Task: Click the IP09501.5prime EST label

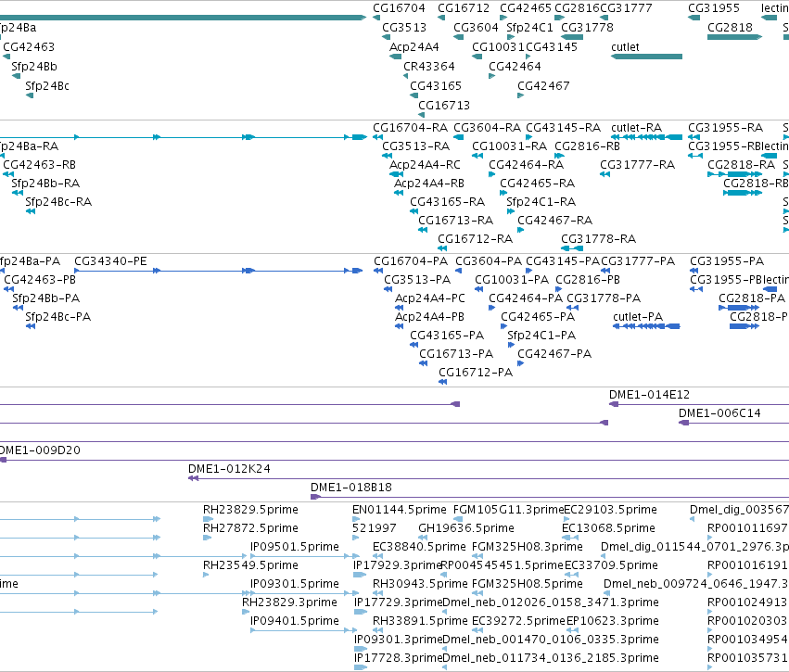Action: 294,547
